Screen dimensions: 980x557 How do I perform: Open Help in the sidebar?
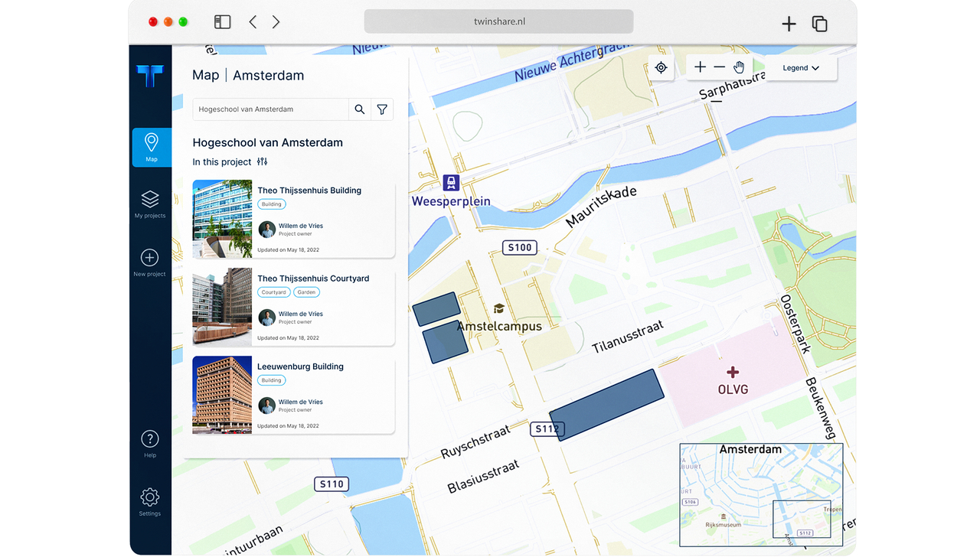(150, 444)
